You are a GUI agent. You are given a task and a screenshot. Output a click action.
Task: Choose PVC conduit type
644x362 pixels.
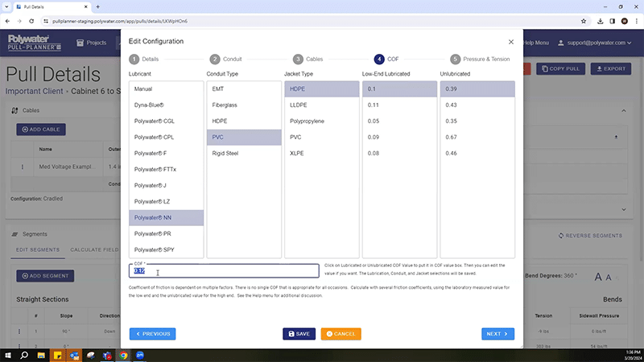click(x=244, y=137)
